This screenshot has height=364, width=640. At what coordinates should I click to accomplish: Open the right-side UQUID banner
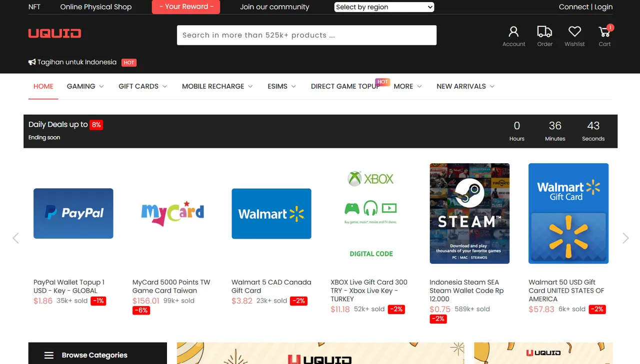point(543,354)
